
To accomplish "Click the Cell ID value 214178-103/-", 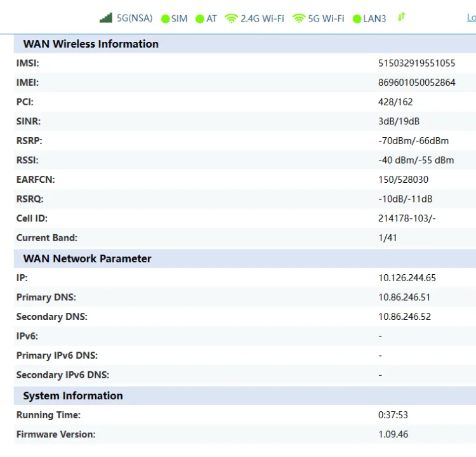I will coord(407,218).
